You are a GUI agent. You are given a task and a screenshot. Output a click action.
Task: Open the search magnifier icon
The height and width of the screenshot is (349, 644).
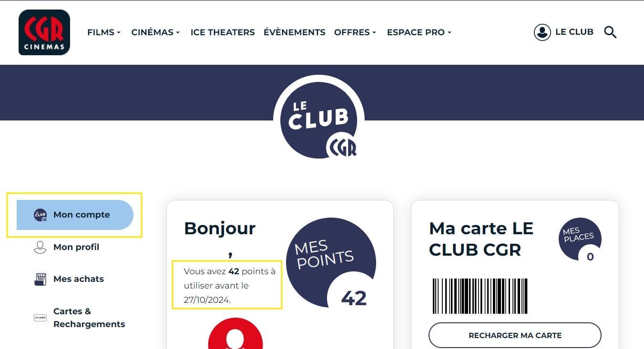610,32
